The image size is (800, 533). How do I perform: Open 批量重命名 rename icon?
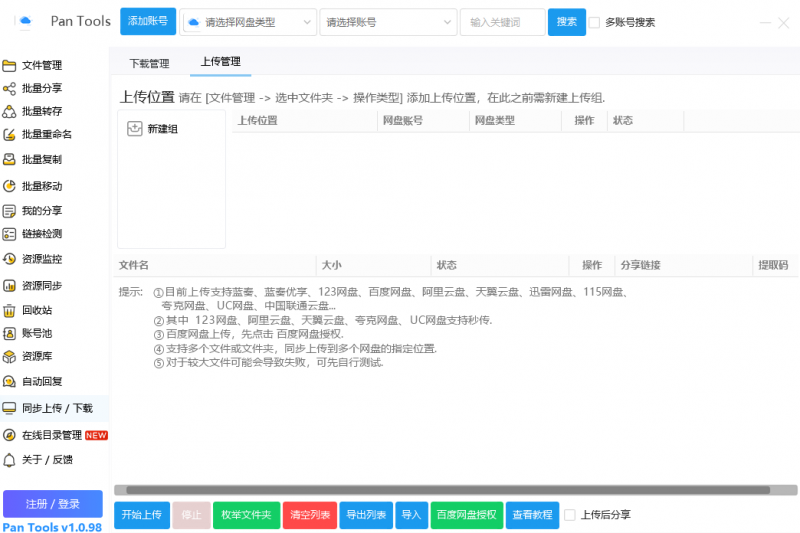[x=9, y=135]
